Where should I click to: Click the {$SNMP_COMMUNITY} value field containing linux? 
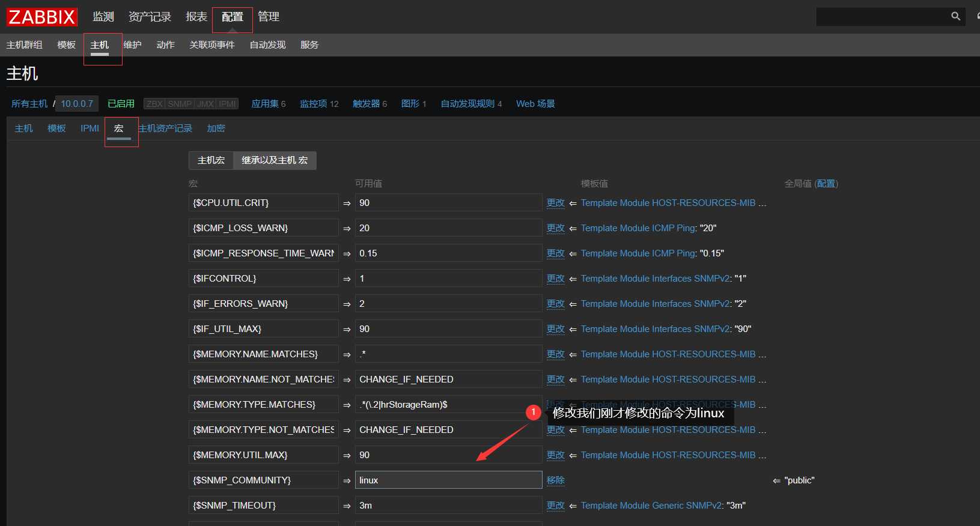448,480
